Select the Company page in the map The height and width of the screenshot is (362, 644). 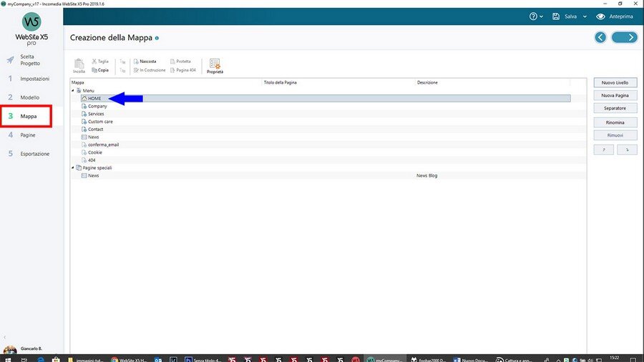tap(97, 107)
